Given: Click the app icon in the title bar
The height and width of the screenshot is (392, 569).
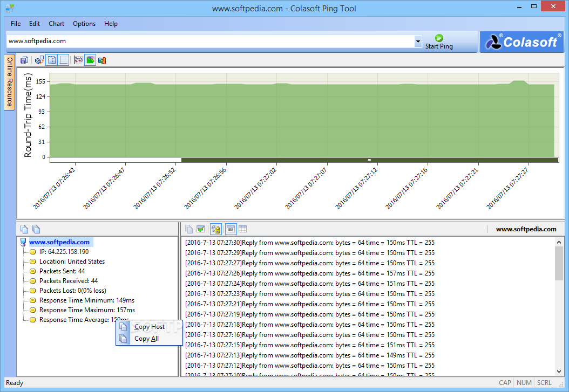Looking at the screenshot, I should coord(10,8).
